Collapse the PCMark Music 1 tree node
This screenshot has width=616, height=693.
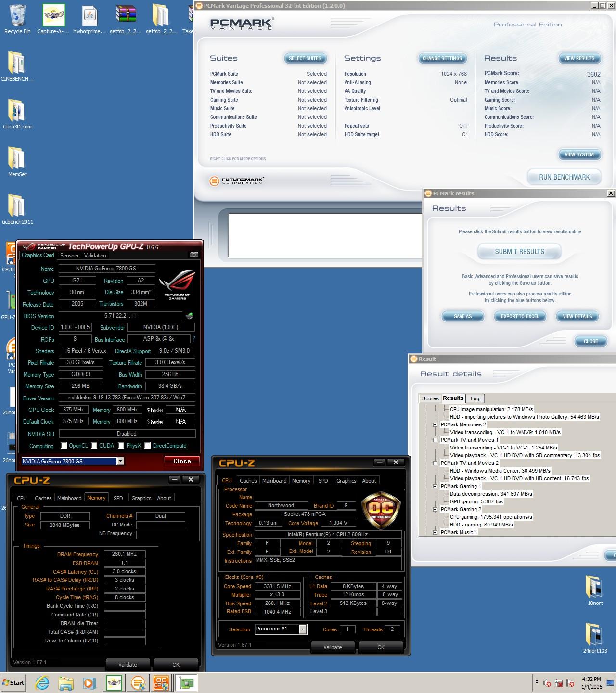435,532
